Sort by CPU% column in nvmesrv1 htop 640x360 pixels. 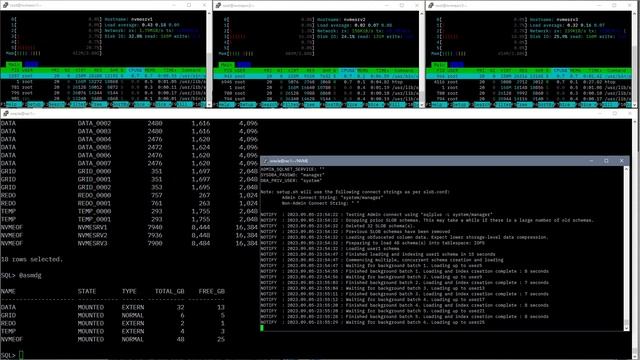[135, 70]
